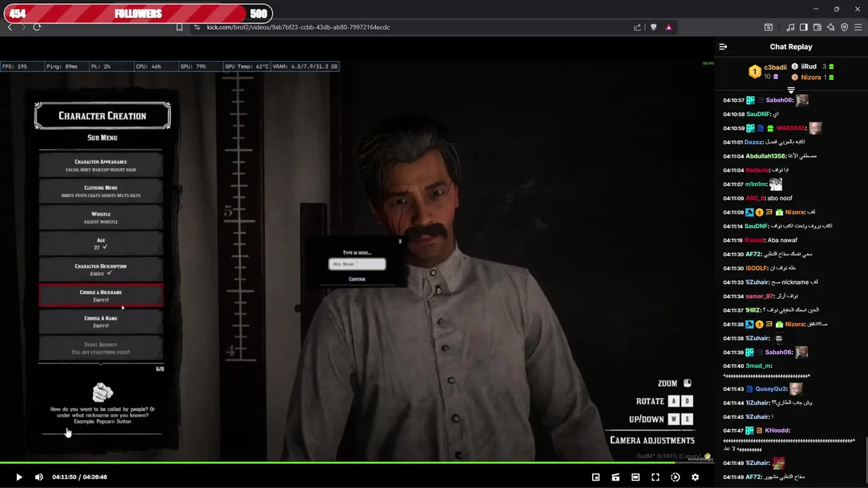
Task: Open the browser page search panel icon
Action: coord(768,27)
